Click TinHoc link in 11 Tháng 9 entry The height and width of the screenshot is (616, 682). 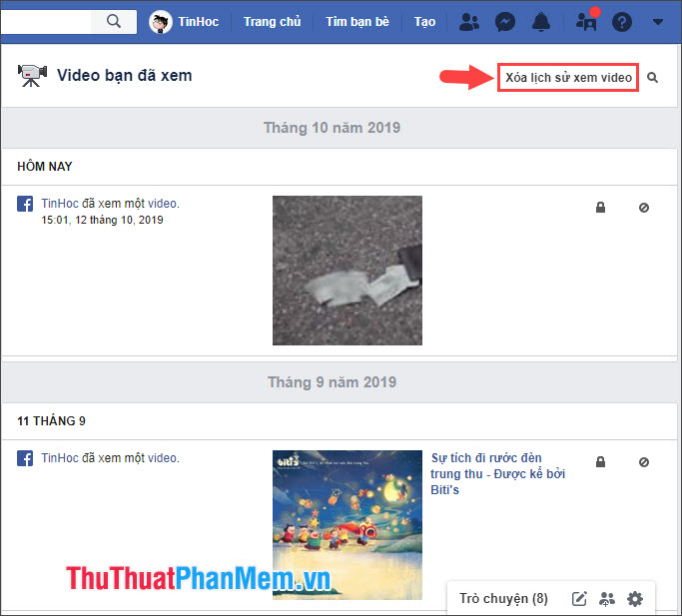point(60,457)
